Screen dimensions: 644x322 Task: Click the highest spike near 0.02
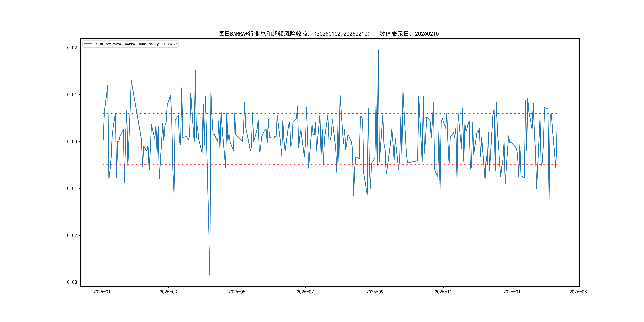[x=378, y=50]
